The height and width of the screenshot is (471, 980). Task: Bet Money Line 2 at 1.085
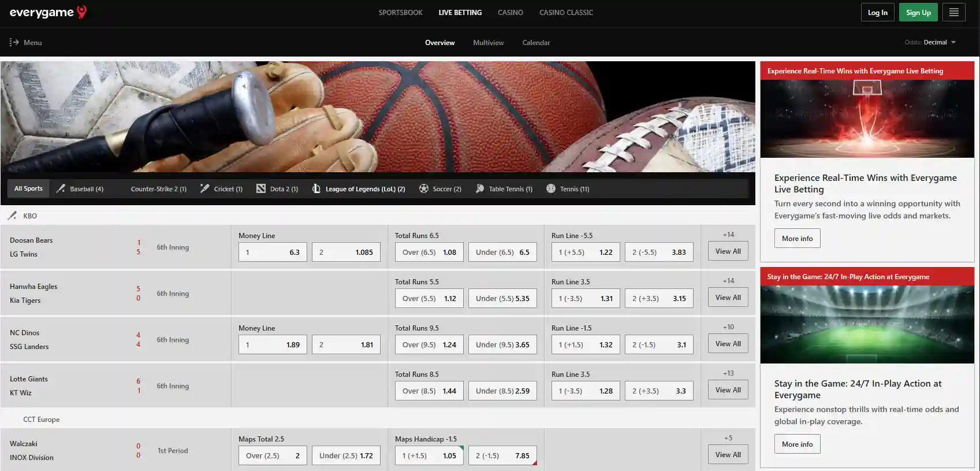346,252
